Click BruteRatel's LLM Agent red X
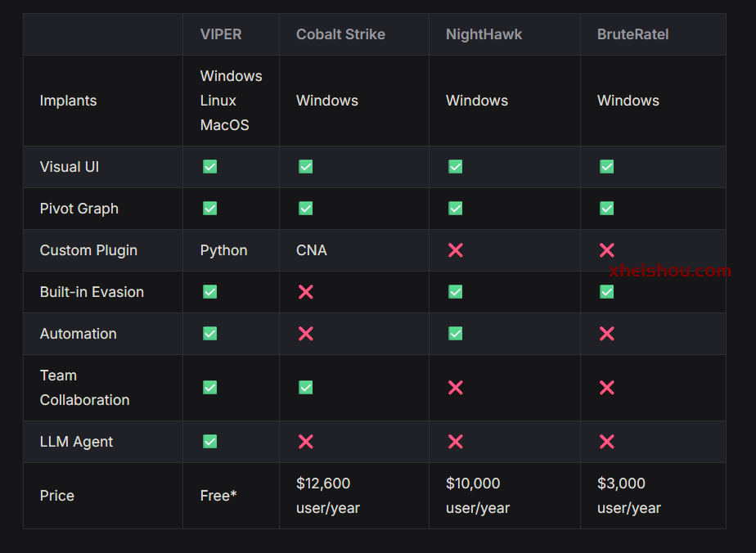Screen dimensions: 756x553 click(x=606, y=442)
